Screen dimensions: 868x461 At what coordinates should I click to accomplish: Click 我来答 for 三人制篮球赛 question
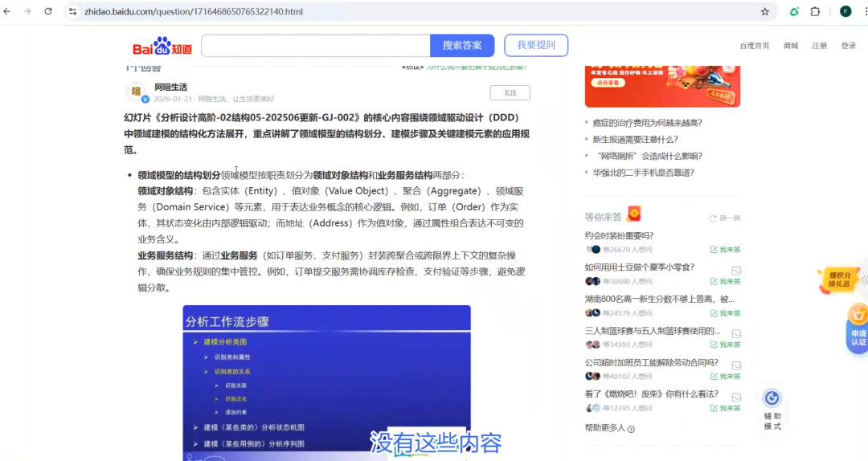(x=725, y=345)
